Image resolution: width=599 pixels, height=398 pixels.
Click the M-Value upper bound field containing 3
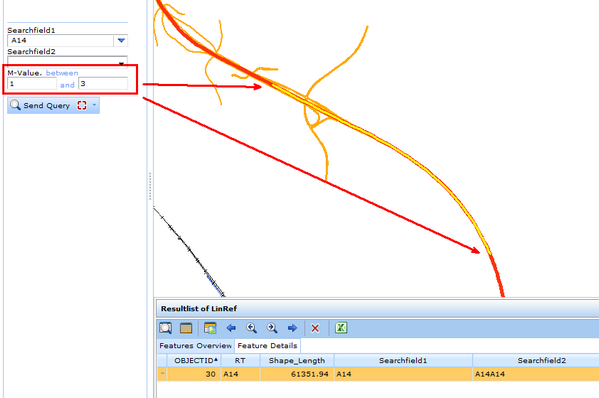103,84
